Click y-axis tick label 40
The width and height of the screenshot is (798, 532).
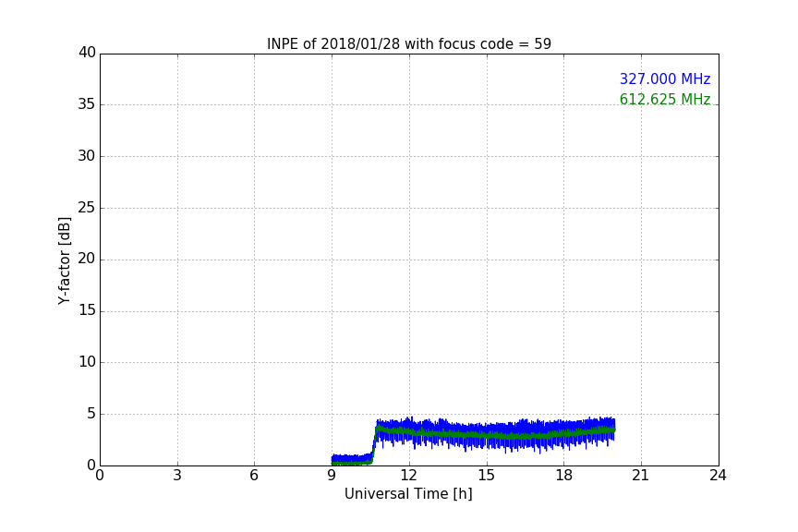click(87, 53)
